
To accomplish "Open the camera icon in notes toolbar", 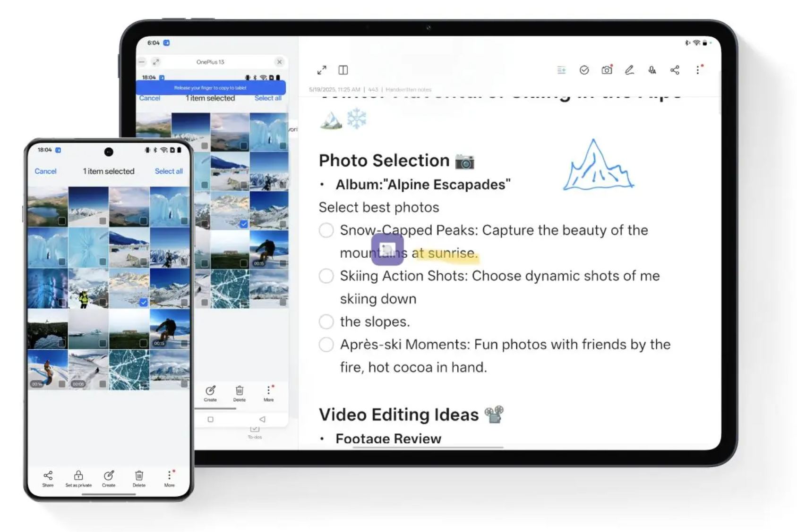I will (607, 70).
